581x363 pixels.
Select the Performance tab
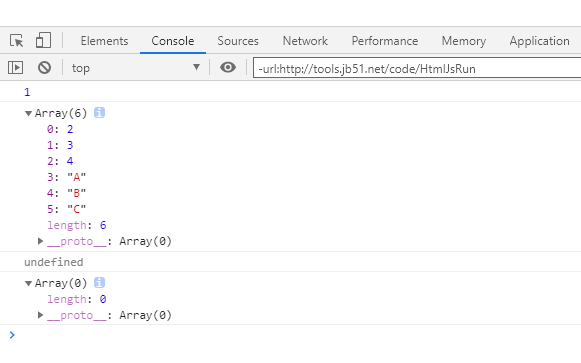385,41
